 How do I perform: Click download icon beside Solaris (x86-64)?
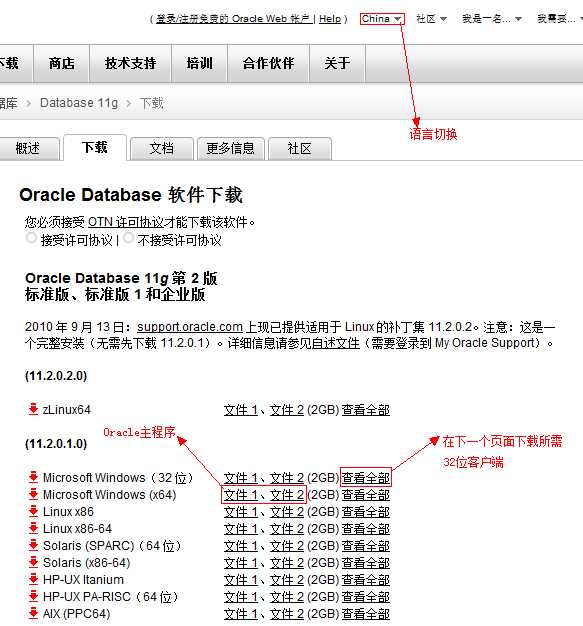(34, 563)
